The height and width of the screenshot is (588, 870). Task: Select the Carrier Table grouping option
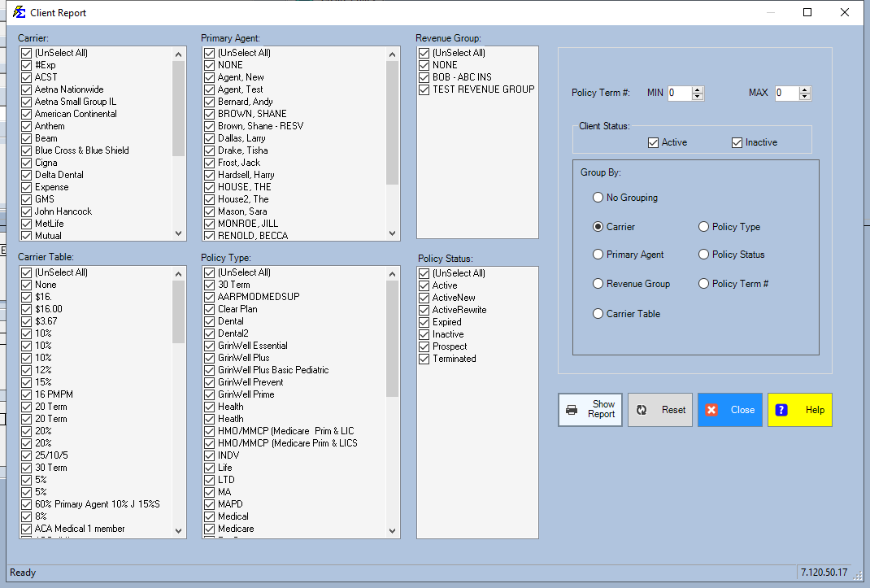pyautogui.click(x=598, y=313)
